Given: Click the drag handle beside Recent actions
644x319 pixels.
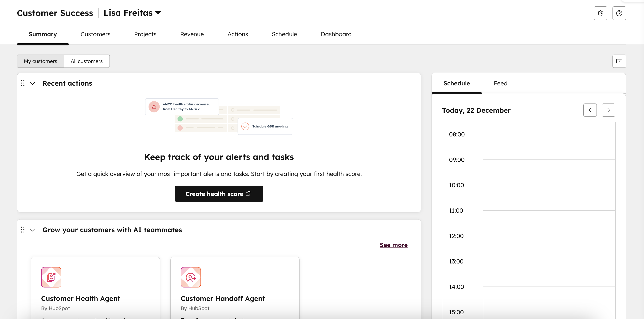Looking at the screenshot, I should pyautogui.click(x=23, y=83).
